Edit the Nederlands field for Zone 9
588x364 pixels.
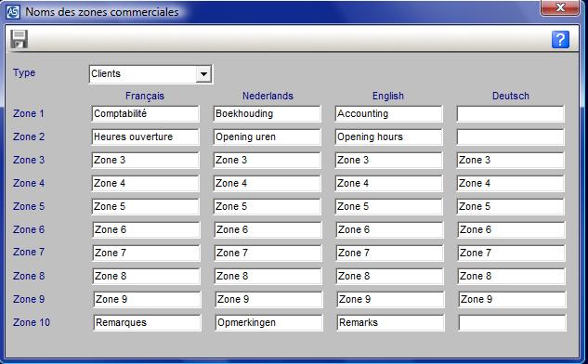268,300
